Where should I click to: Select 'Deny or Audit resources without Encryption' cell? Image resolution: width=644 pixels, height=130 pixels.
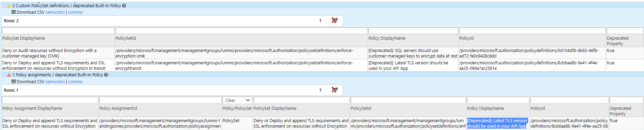(x=58, y=53)
